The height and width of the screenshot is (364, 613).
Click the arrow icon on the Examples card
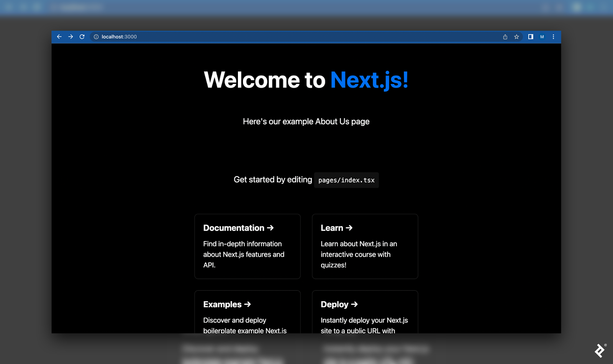point(247,304)
